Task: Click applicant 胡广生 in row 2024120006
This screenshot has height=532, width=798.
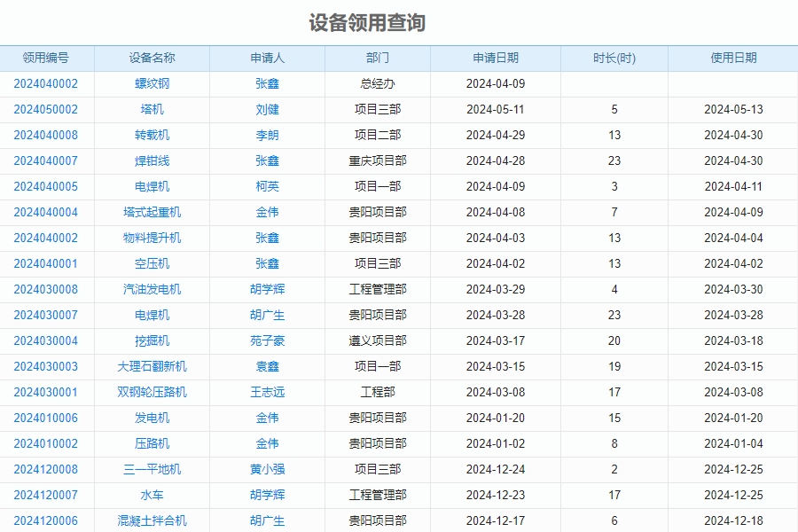Action: [x=267, y=520]
